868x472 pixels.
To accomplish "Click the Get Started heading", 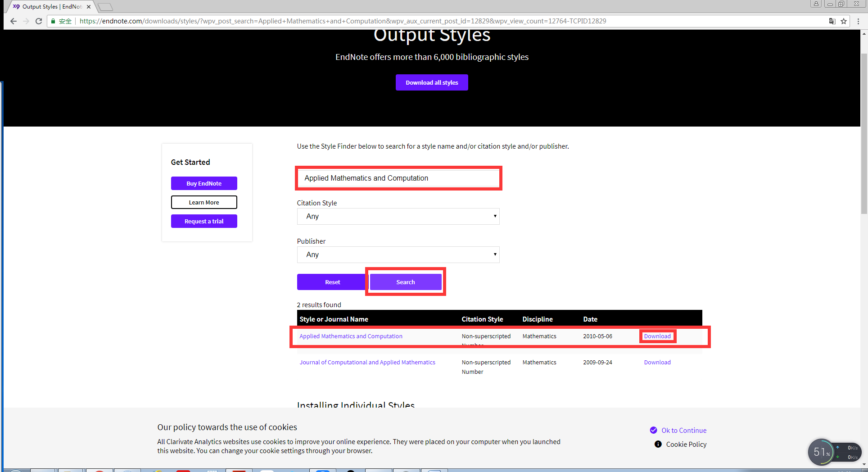I will point(190,162).
